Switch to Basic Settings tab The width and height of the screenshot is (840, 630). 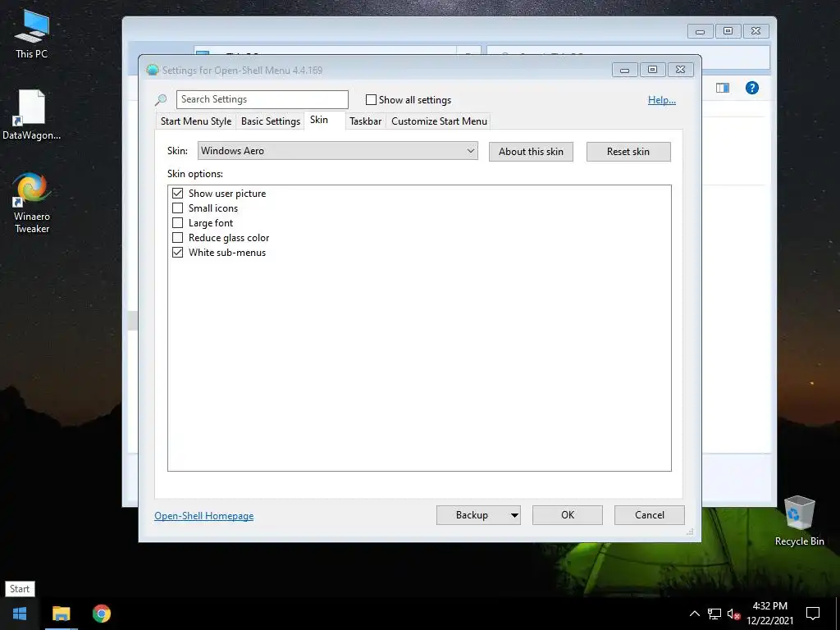(x=271, y=121)
